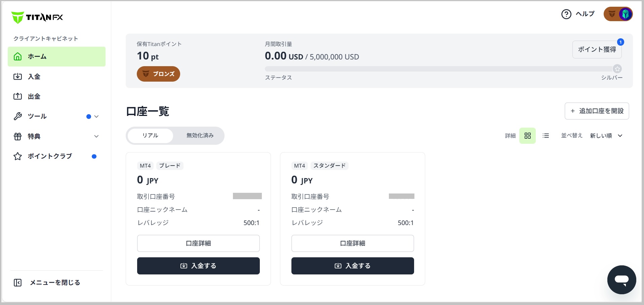Open the newest-first sort order dropdown
Image resolution: width=644 pixels, height=305 pixels.
[606, 136]
